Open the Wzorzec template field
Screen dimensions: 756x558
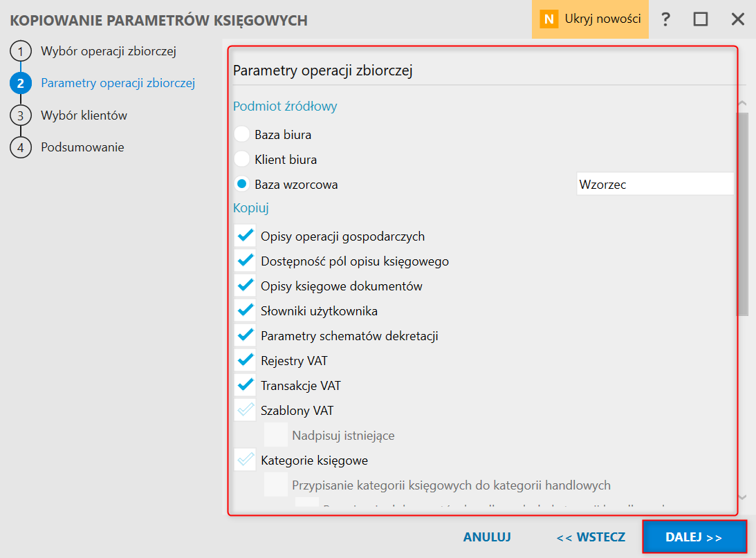pos(655,184)
